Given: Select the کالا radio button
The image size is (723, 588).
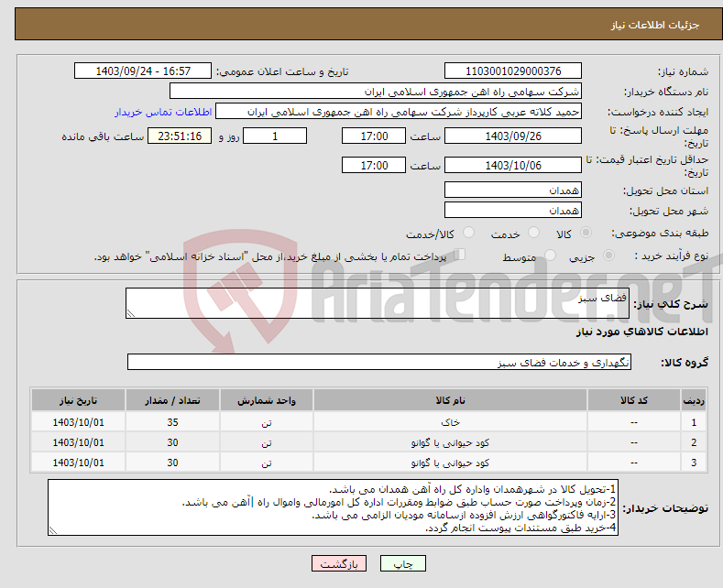Looking at the screenshot, I should click(x=586, y=233).
